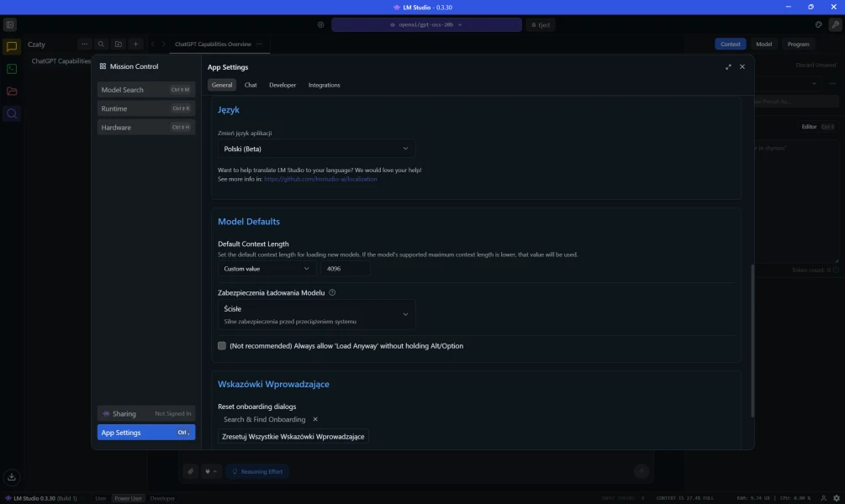Image resolution: width=845 pixels, height=504 pixels.
Task: Open My Models folder icon in the sidebar
Action: [x=12, y=91]
